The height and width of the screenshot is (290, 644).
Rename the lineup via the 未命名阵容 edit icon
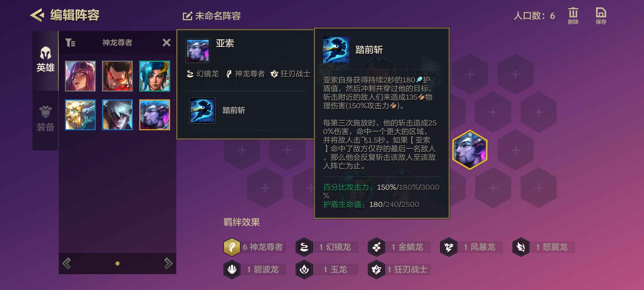click(x=187, y=16)
